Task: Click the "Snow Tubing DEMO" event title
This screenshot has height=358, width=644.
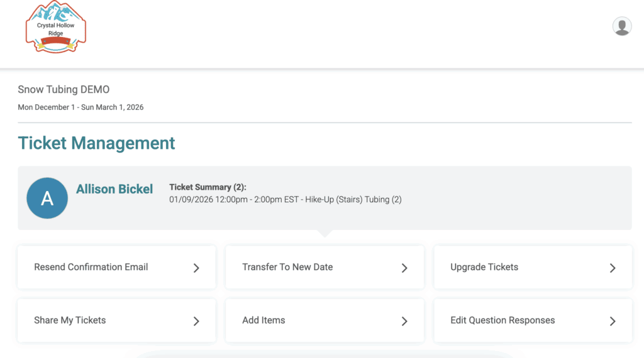Action: 64,89
